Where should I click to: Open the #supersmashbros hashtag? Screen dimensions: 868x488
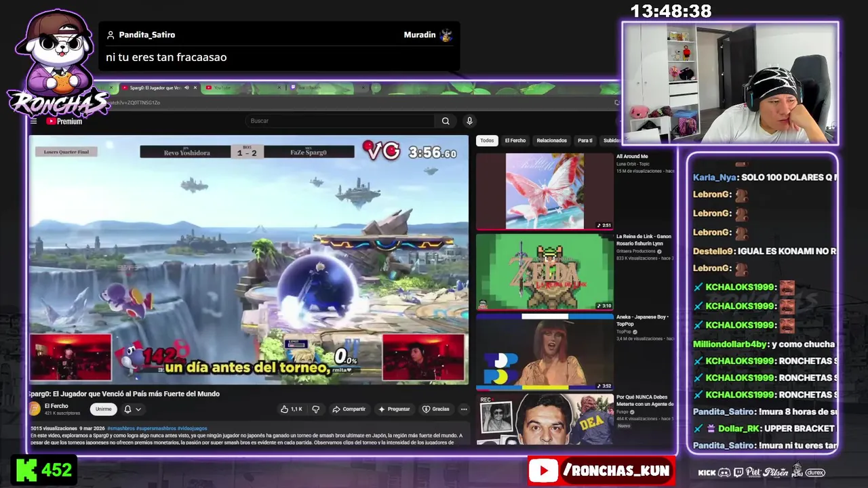pyautogui.click(x=157, y=429)
